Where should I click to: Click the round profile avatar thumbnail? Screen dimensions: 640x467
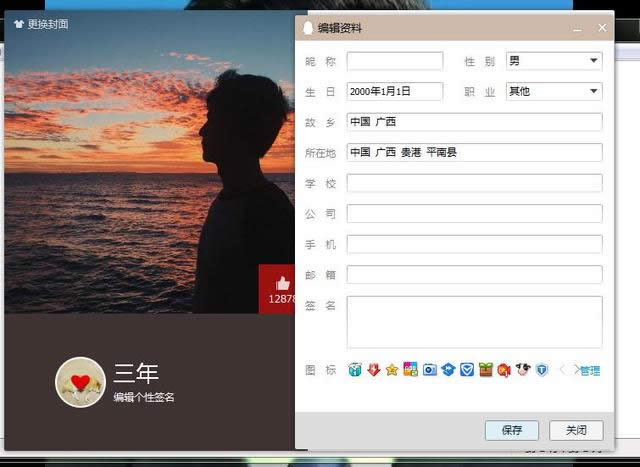(x=80, y=382)
